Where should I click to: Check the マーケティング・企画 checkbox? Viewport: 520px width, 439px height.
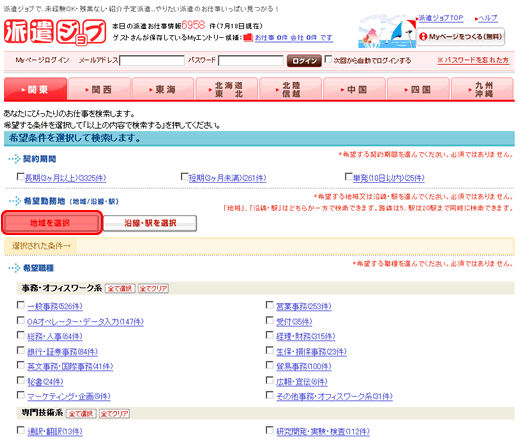tap(21, 395)
